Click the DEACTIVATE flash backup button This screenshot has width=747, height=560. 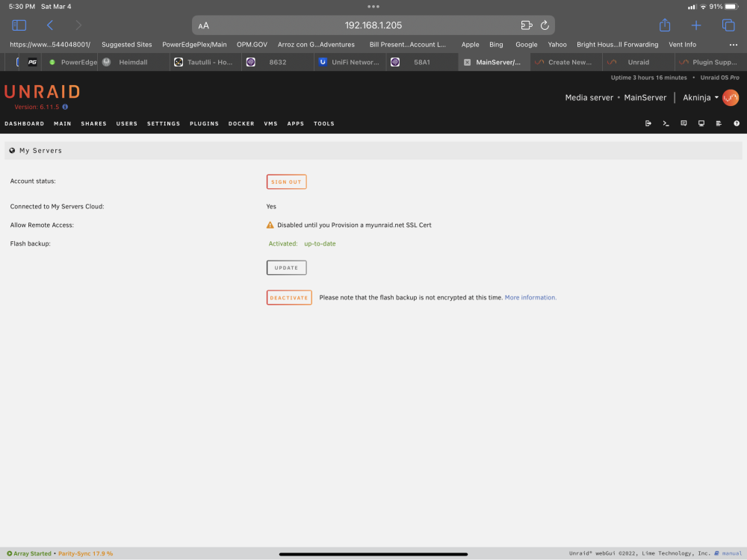(289, 298)
